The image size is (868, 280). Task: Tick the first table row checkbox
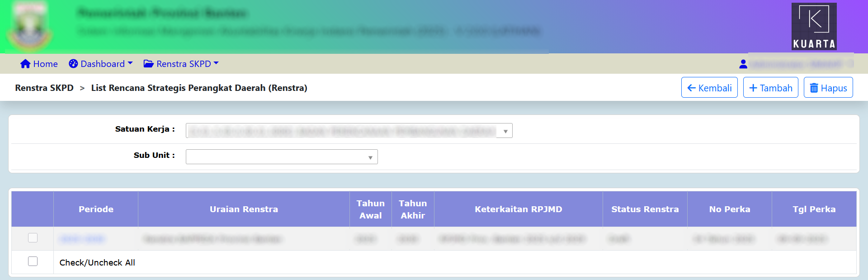click(x=33, y=238)
